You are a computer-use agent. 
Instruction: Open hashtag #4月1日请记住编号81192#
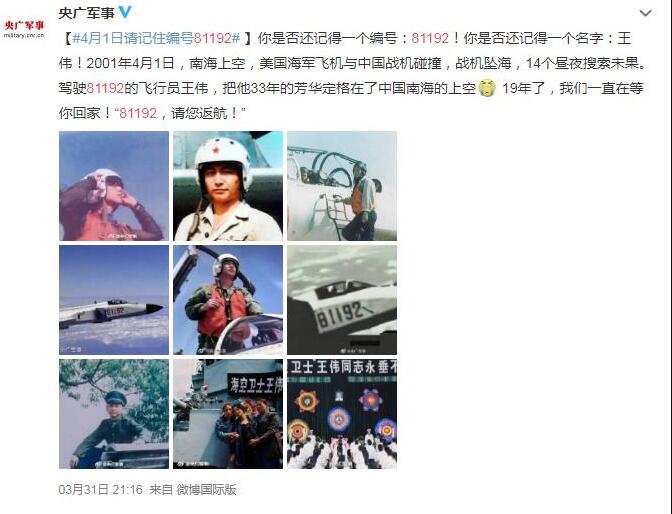[x=156, y=38]
